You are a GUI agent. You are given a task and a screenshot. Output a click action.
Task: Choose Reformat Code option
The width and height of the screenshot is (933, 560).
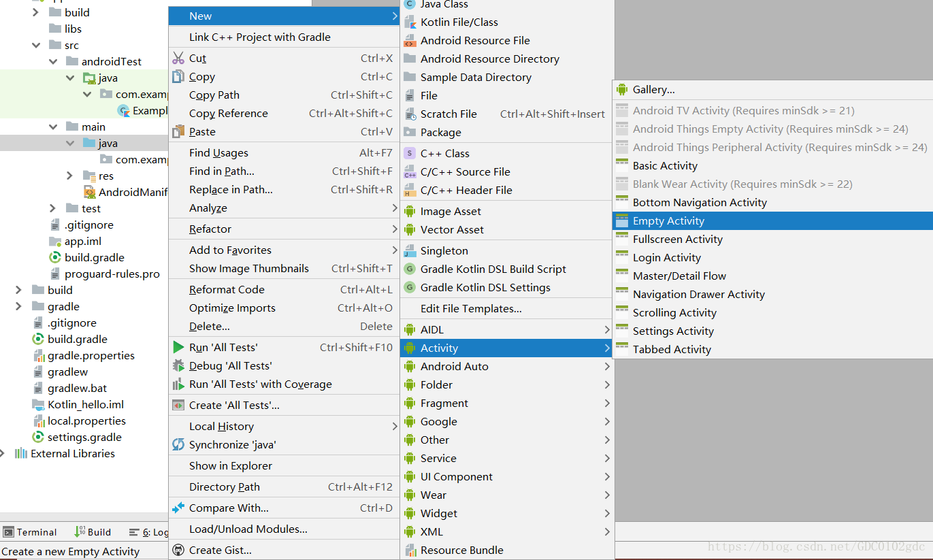[284, 290]
